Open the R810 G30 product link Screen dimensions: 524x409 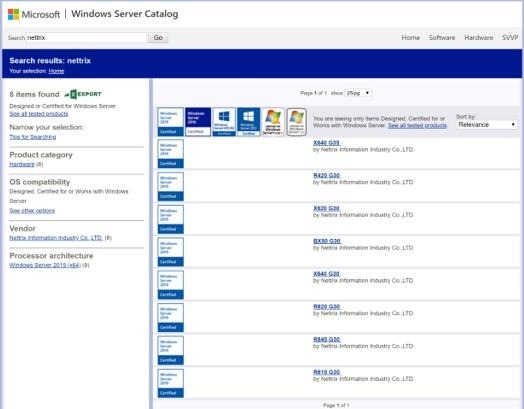point(326,372)
